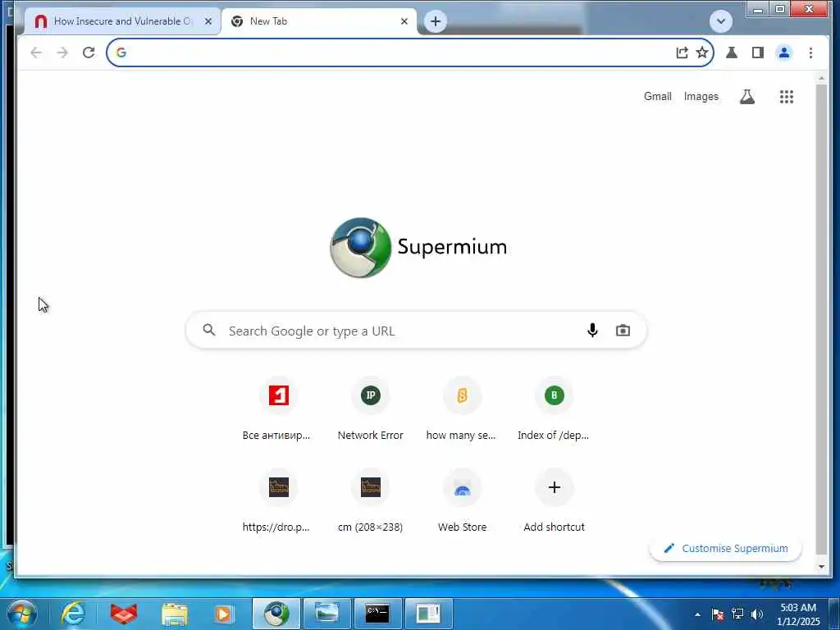
Task: Open the Google apps grid
Action: point(786,97)
